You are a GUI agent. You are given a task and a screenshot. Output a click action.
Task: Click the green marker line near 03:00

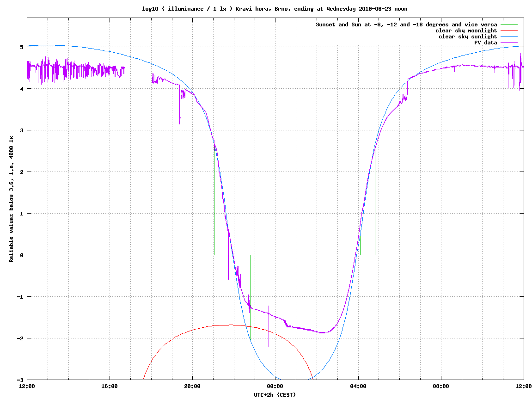click(x=339, y=297)
